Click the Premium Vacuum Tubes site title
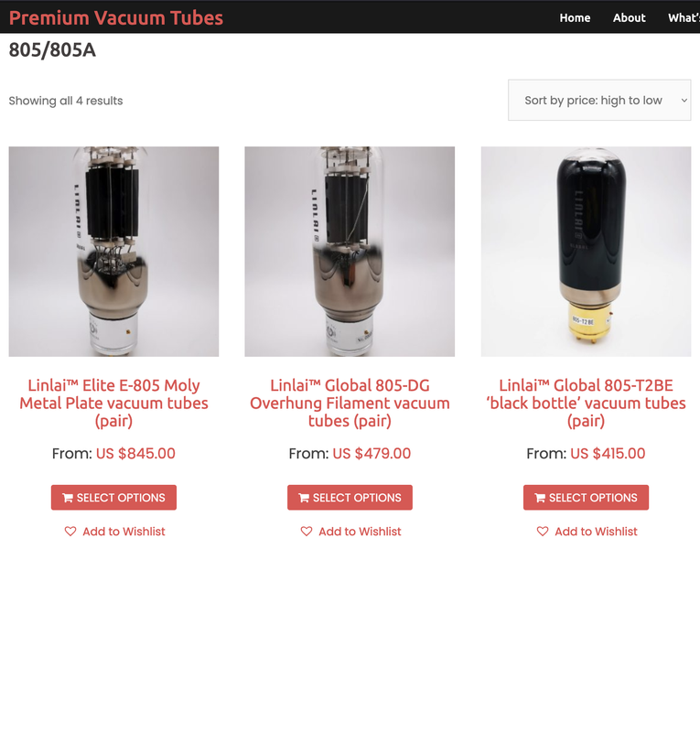Image resolution: width=700 pixels, height=732 pixels. pos(116,17)
